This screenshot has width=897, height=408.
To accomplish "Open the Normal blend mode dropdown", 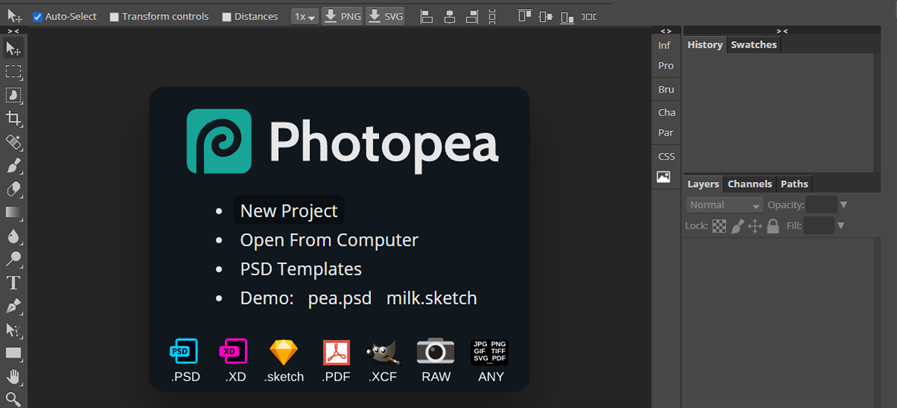I will point(725,205).
